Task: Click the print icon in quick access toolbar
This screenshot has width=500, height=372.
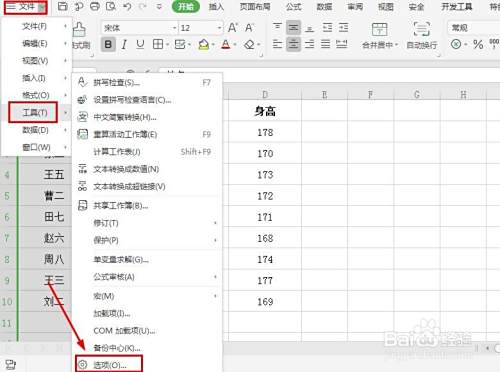Action: (95, 6)
